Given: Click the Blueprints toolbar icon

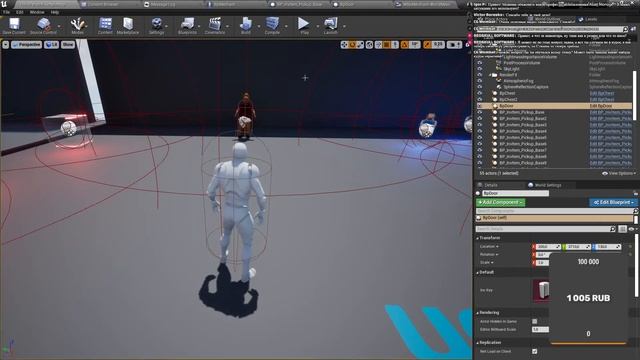Looking at the screenshot, I should (x=187, y=25).
